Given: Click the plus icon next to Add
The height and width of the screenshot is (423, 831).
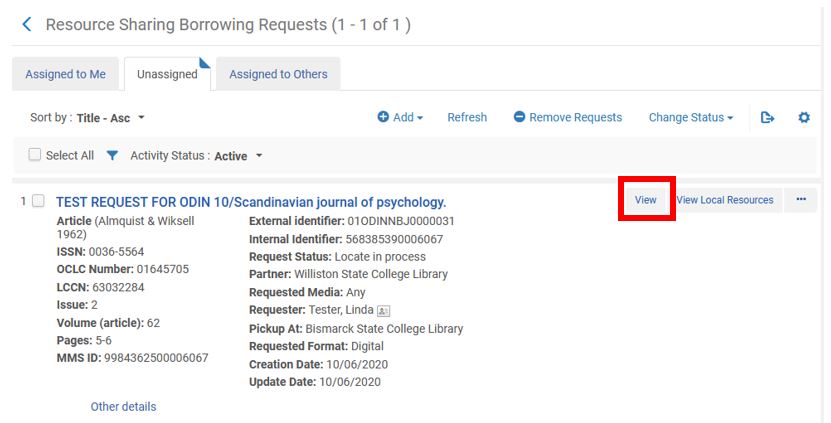Looking at the screenshot, I should tap(383, 117).
